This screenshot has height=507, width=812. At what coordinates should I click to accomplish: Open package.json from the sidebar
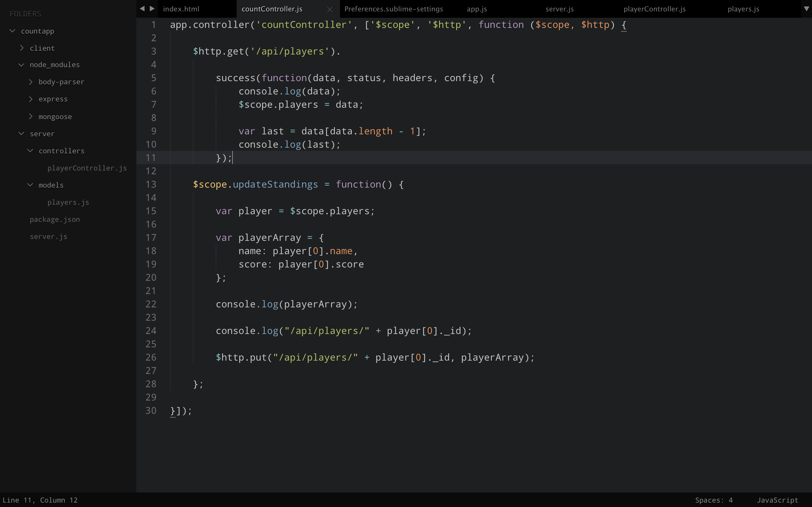pyautogui.click(x=55, y=219)
